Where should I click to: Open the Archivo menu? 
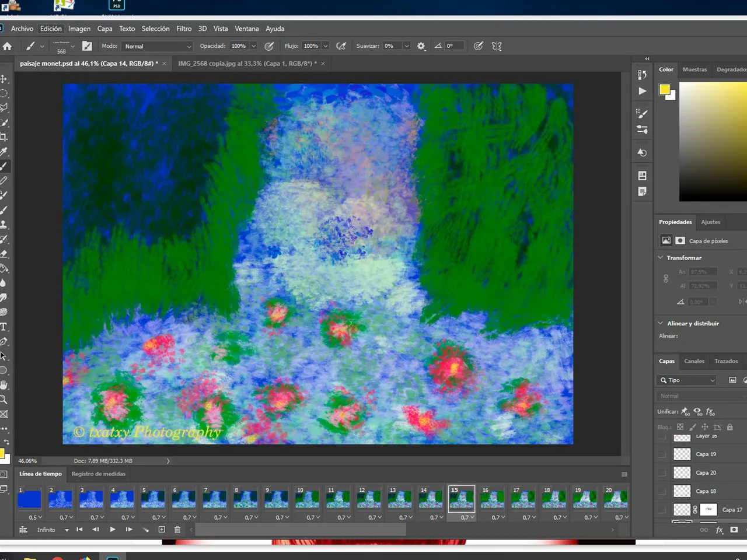click(22, 29)
